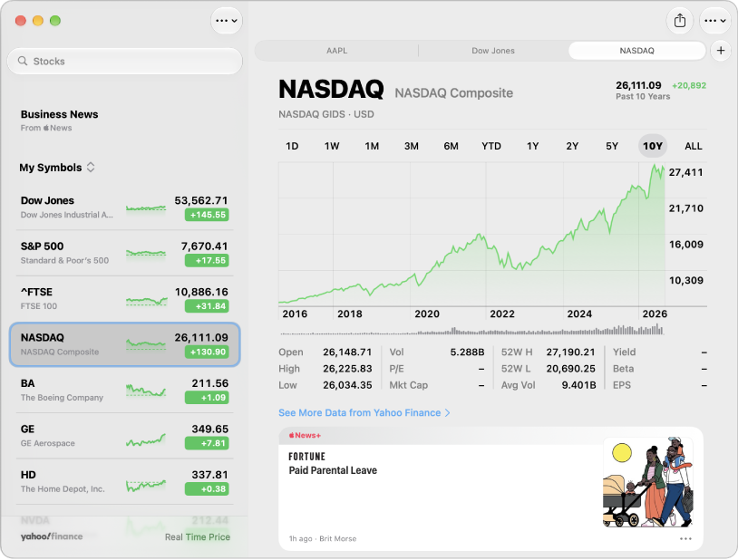Toggle Dow Jones +145.55 change badge
Image resolution: width=738 pixels, height=560 pixels.
point(207,215)
